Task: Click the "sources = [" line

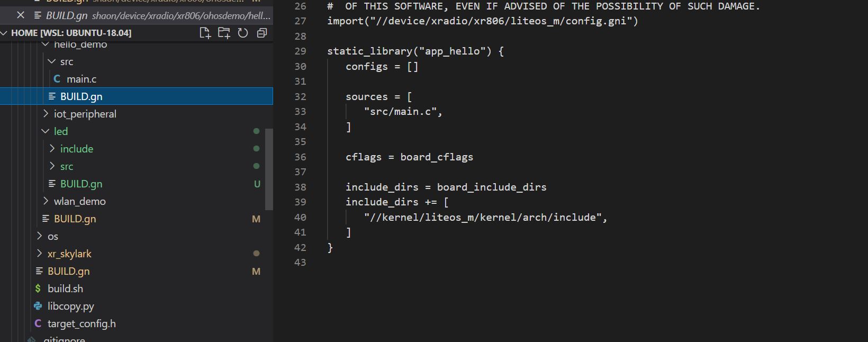Action: [379, 97]
